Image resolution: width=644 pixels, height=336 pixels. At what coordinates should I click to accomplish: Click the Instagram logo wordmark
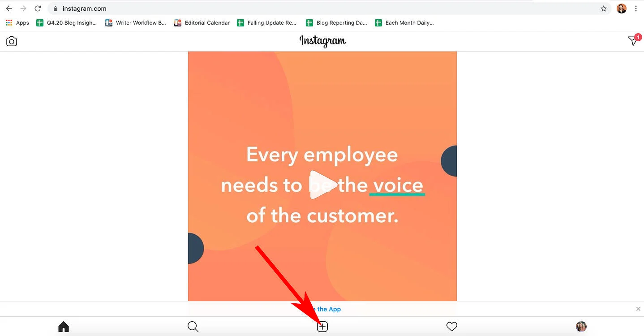pos(322,41)
